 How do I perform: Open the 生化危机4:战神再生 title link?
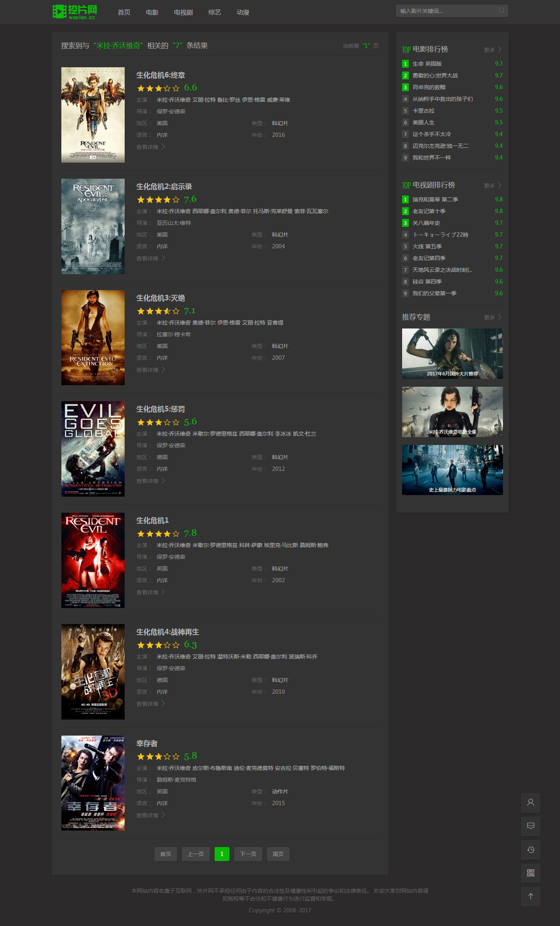168,632
